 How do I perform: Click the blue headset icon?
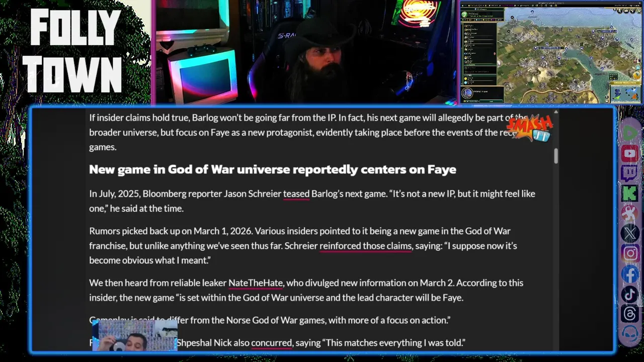(x=630, y=334)
